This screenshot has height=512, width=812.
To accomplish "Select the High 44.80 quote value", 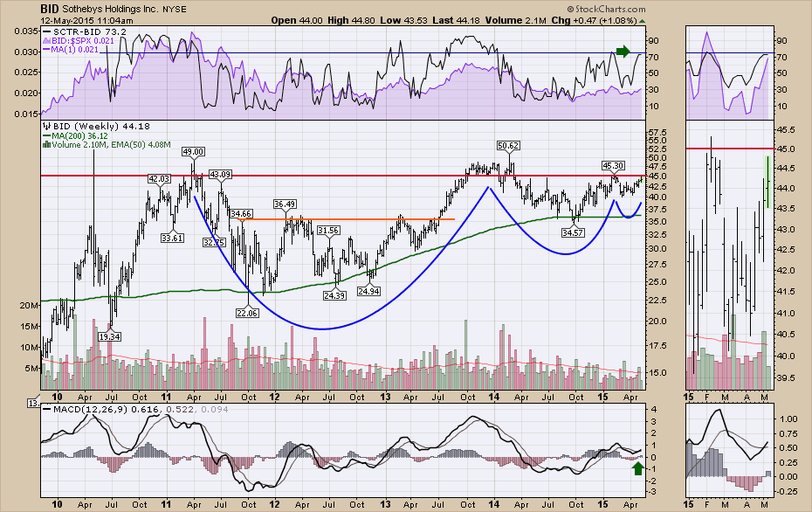I will [x=351, y=21].
